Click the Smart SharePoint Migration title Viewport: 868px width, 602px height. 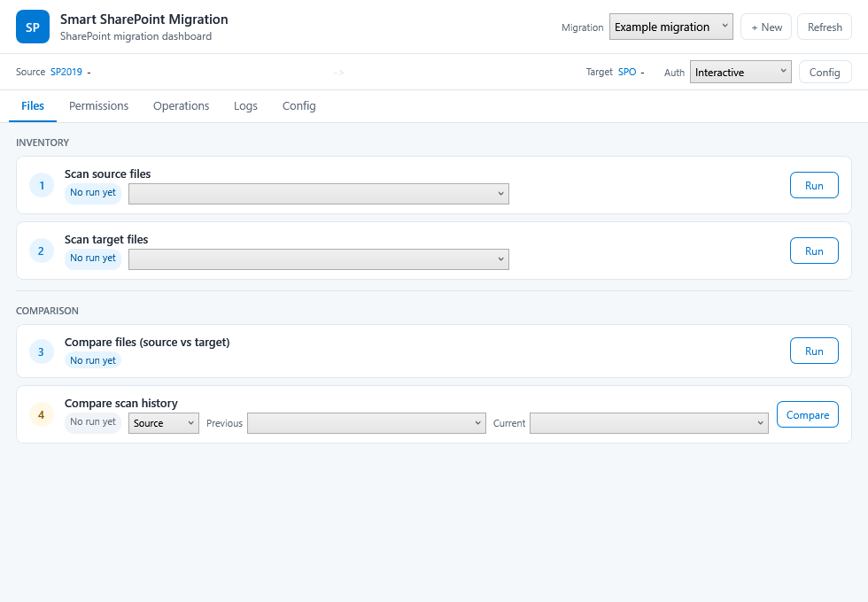click(143, 19)
